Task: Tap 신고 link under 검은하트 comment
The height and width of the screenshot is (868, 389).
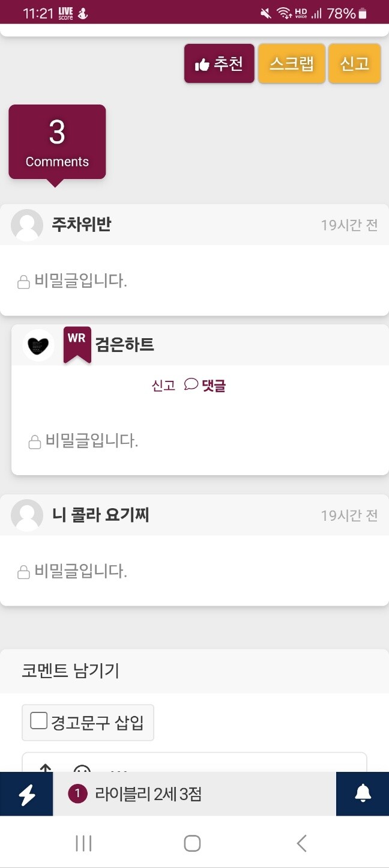Action: pyautogui.click(x=163, y=384)
